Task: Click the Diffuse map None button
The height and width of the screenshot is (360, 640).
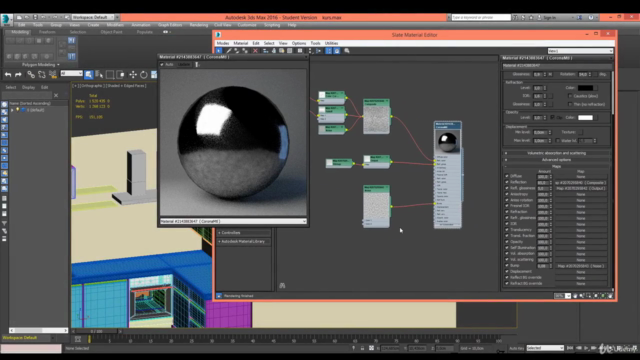Action: click(580, 177)
